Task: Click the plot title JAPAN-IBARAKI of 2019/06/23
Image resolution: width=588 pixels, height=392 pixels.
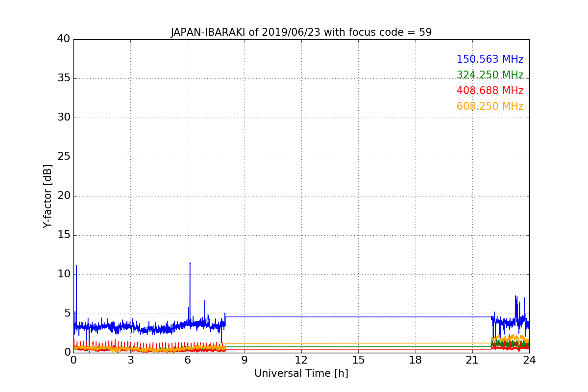Action: point(301,32)
